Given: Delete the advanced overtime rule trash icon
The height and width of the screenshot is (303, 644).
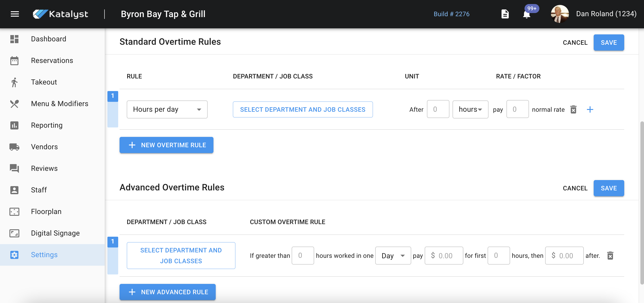Looking at the screenshot, I should tap(610, 256).
